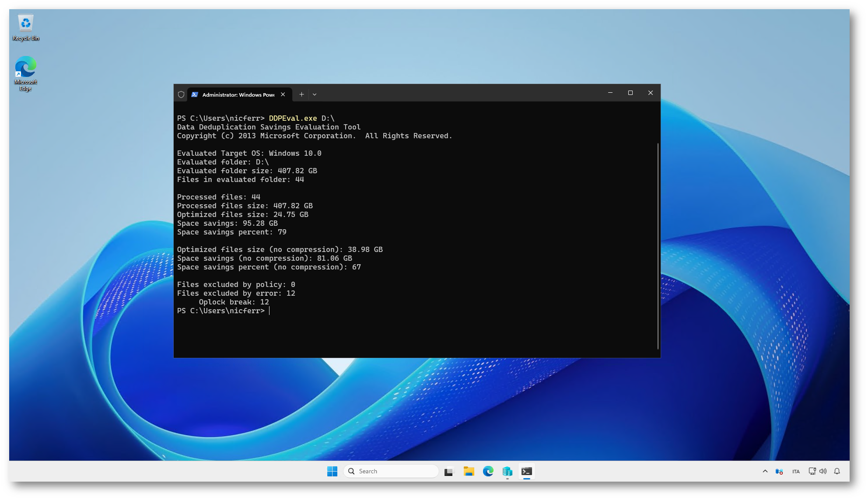This screenshot has width=868, height=500.
Task: Show hidden system tray icons
Action: click(x=765, y=471)
